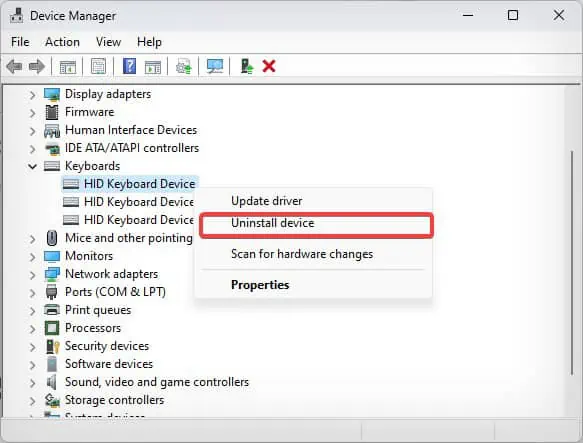Click the vertical scrollbar of device list
583x443 pixels.
pyautogui.click(x=572, y=263)
